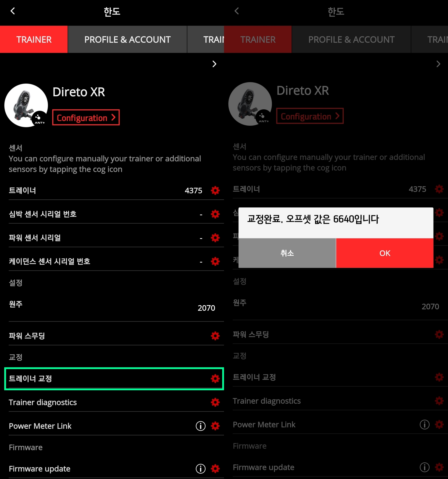Tap dimmed Power Meter Link cog right screen

[439, 424]
